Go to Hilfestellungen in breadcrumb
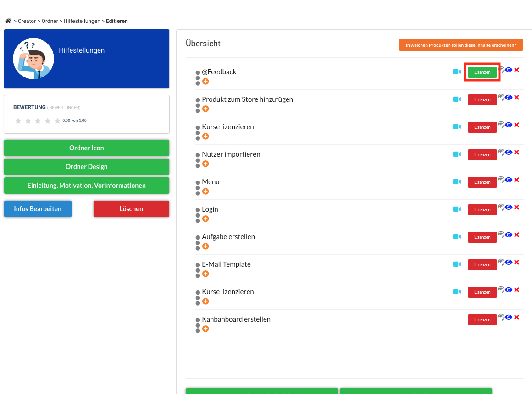 pyautogui.click(x=82, y=21)
